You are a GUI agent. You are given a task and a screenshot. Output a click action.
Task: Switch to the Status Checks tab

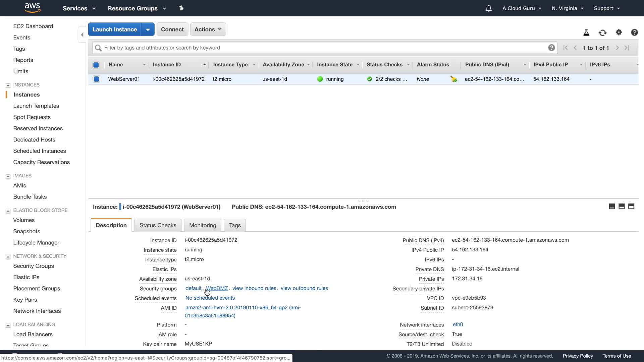tap(158, 225)
